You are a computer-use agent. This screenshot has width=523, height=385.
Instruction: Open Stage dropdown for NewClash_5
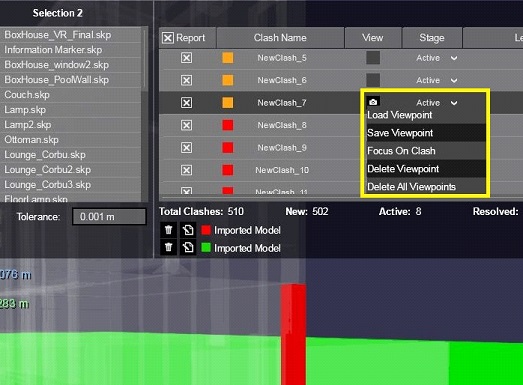(454, 58)
